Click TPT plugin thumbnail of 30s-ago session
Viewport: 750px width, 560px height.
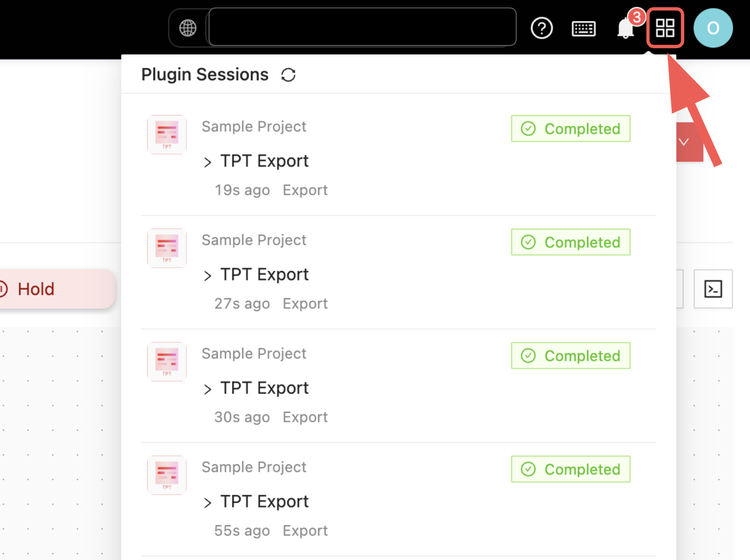167,361
